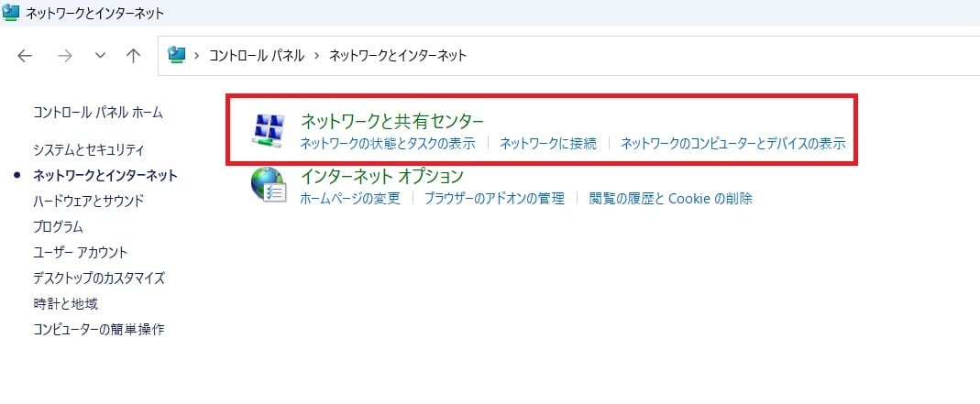The width and height of the screenshot is (980, 404).
Task: Go back with the left arrow
Action: (25, 56)
